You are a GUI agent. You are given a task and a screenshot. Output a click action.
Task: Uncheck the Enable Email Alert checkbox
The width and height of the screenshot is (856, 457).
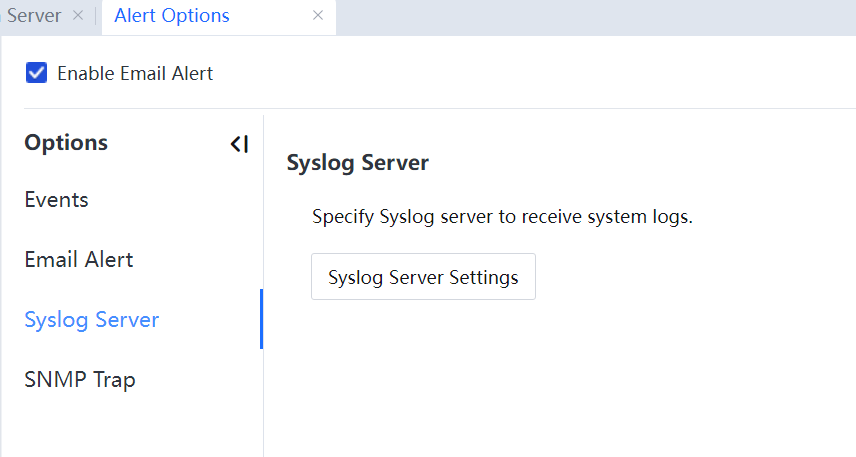click(x=37, y=73)
